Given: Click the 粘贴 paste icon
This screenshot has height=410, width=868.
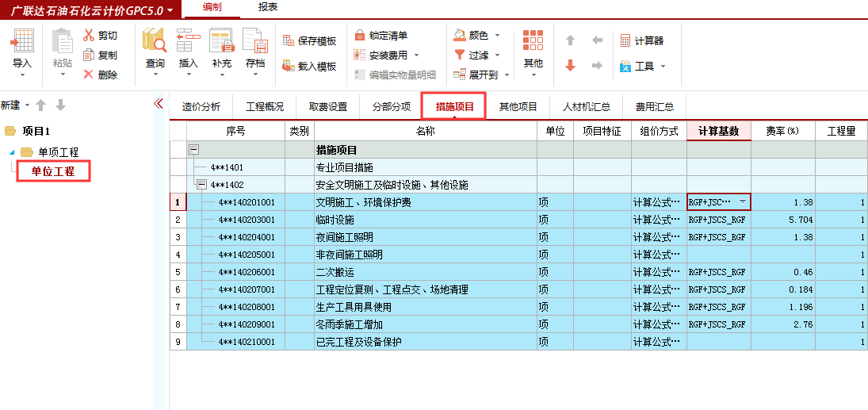Looking at the screenshot, I should point(63,41).
